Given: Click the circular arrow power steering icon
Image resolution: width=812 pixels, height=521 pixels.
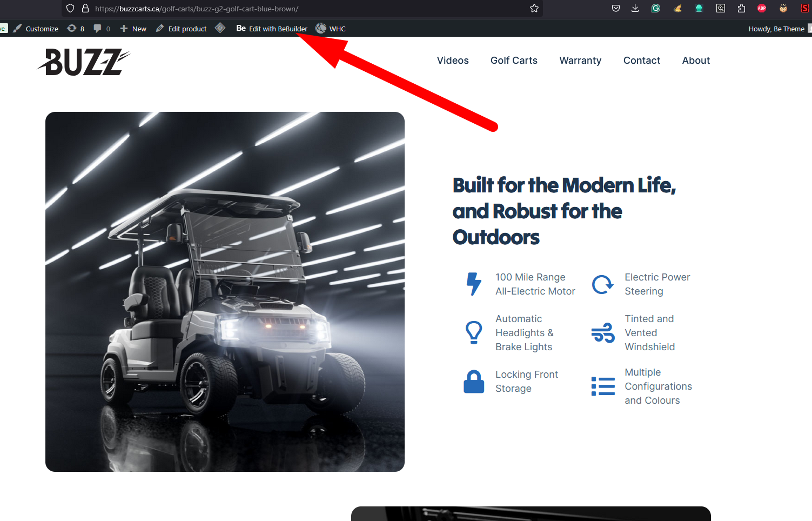Looking at the screenshot, I should pyautogui.click(x=603, y=284).
